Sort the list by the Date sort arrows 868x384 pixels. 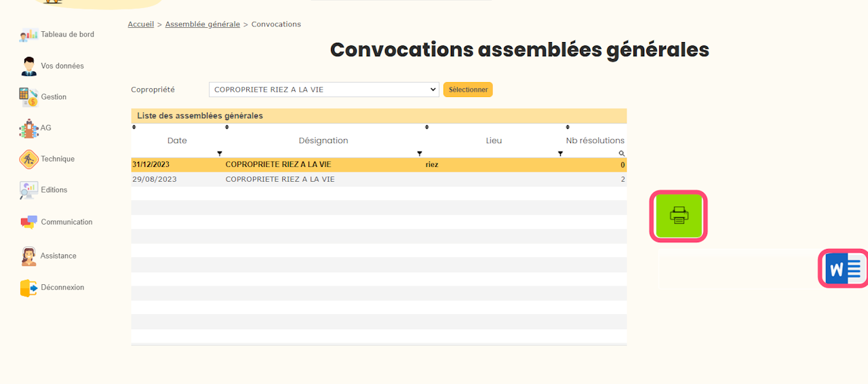pos(134,128)
